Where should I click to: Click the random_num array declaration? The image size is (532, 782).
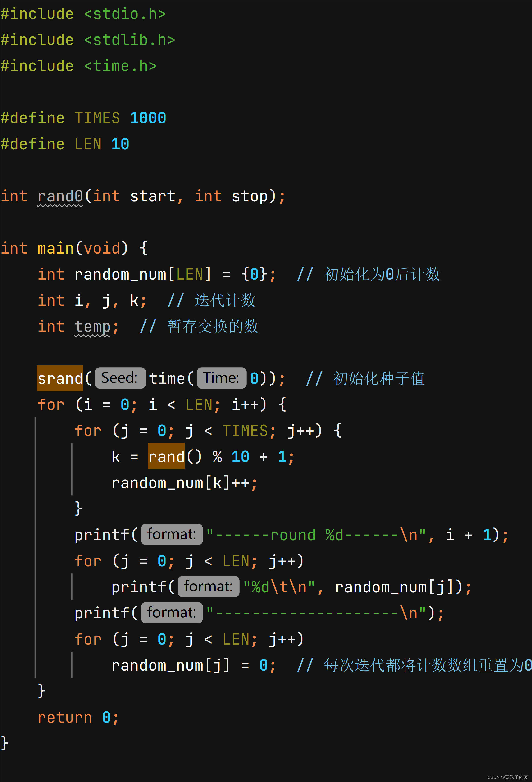120,274
